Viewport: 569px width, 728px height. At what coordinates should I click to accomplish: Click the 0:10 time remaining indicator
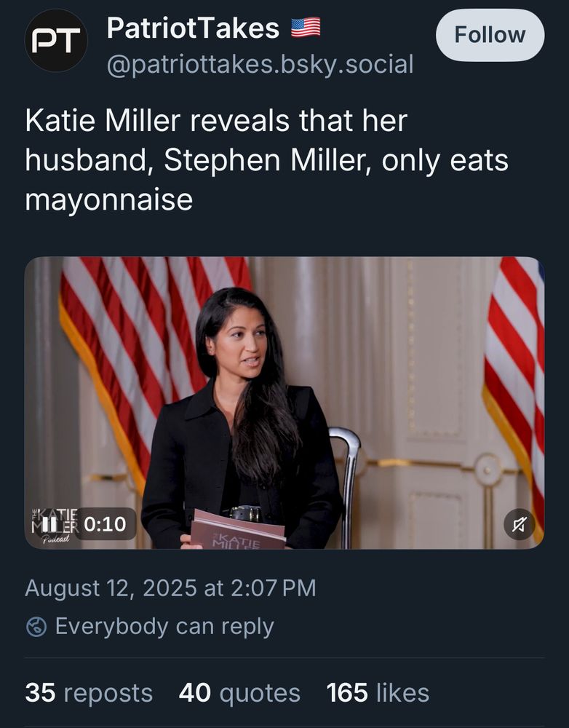[x=105, y=523]
